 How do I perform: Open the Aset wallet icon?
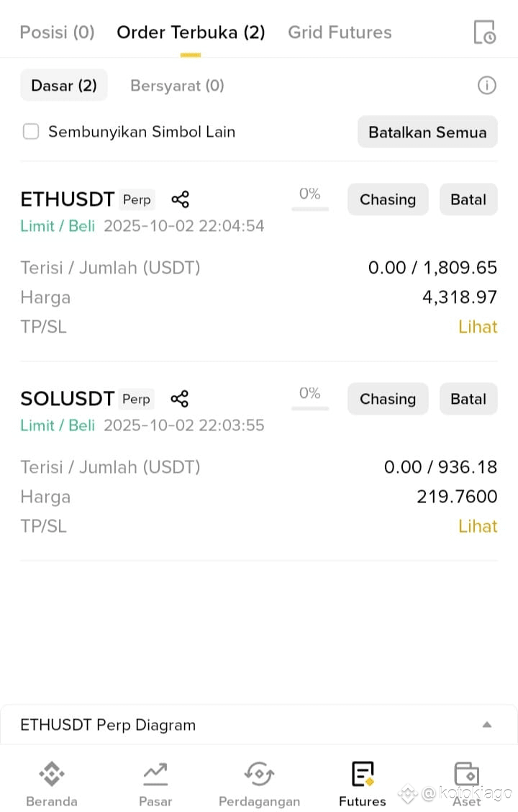[467, 774]
